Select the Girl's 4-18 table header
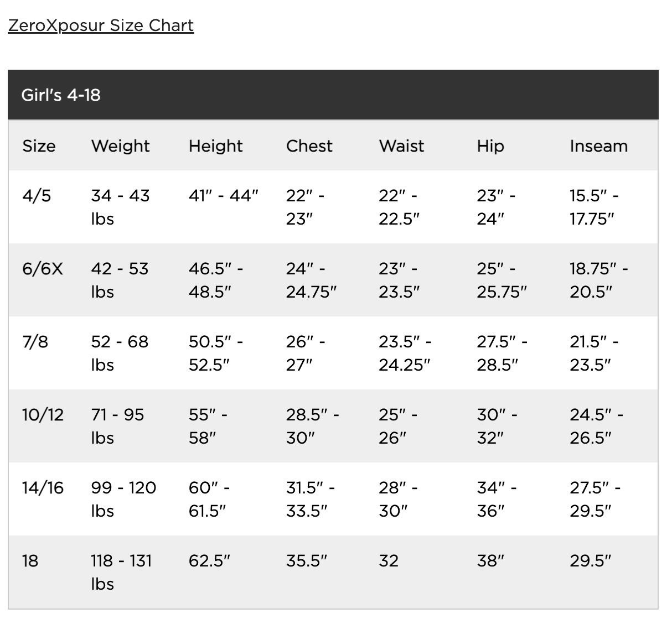The image size is (672, 624). pos(61,95)
